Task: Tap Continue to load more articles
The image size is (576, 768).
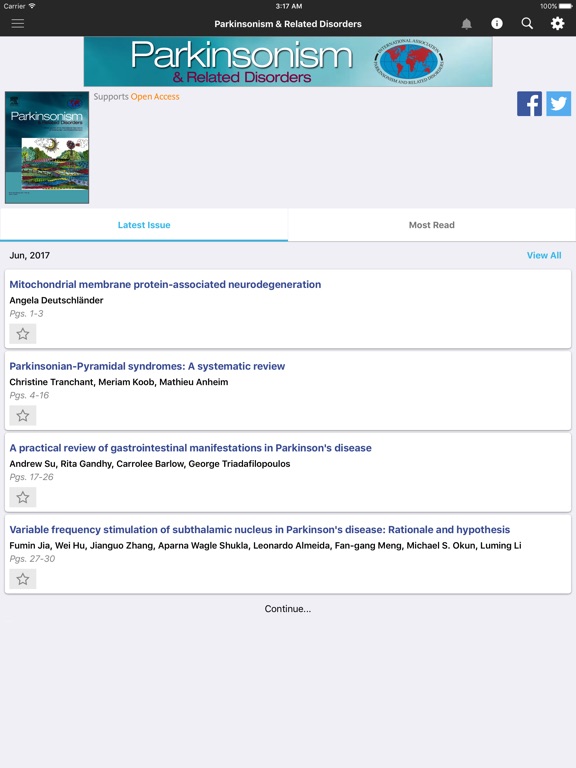Action: 288,609
